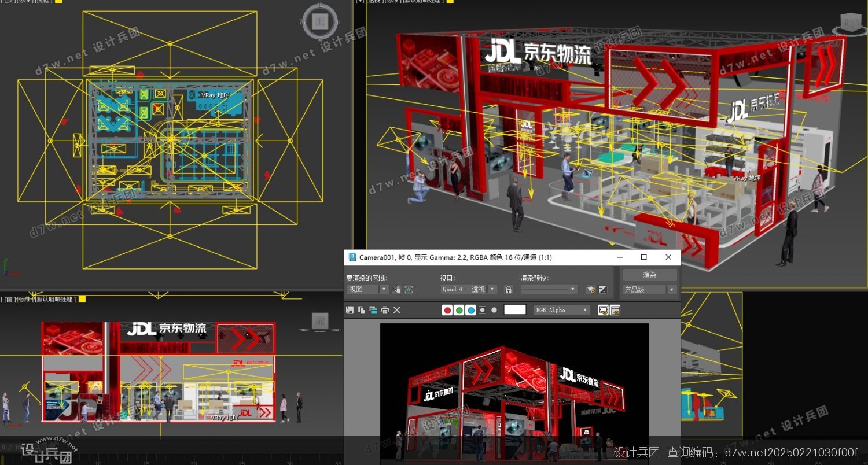Click the perspective viewport ViewCube
Screen dimensions: 868x465
852,23
